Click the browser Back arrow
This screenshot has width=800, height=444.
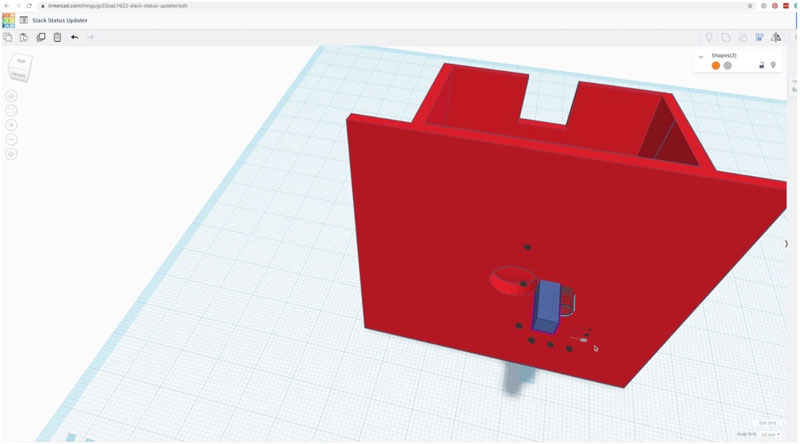(7, 6)
